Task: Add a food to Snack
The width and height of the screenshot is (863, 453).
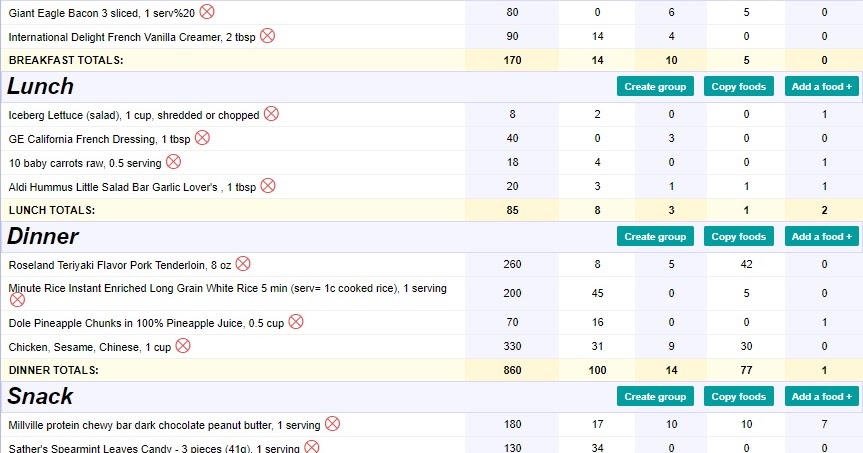Action: (822, 396)
